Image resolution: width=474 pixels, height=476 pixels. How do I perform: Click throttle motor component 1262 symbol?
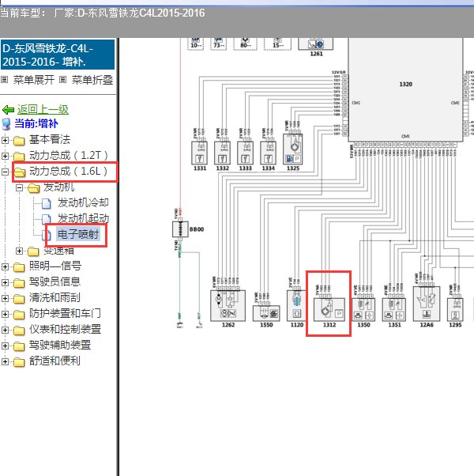228,306
